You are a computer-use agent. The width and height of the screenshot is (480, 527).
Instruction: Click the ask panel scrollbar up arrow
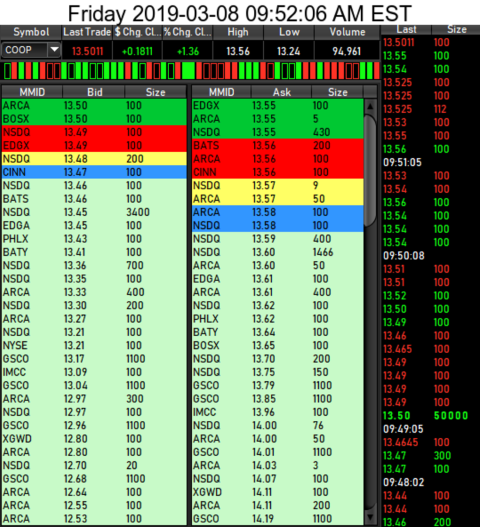370,106
